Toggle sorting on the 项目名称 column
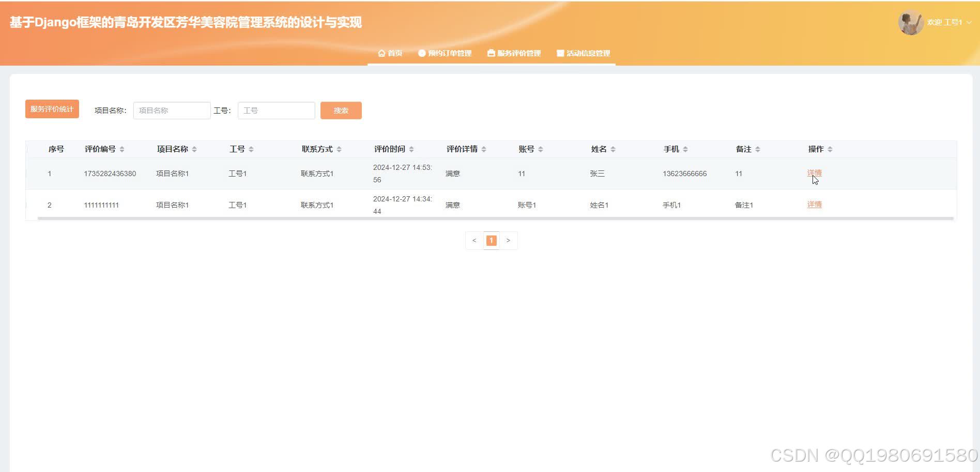Screen dimensions: 980x472 tap(194, 149)
